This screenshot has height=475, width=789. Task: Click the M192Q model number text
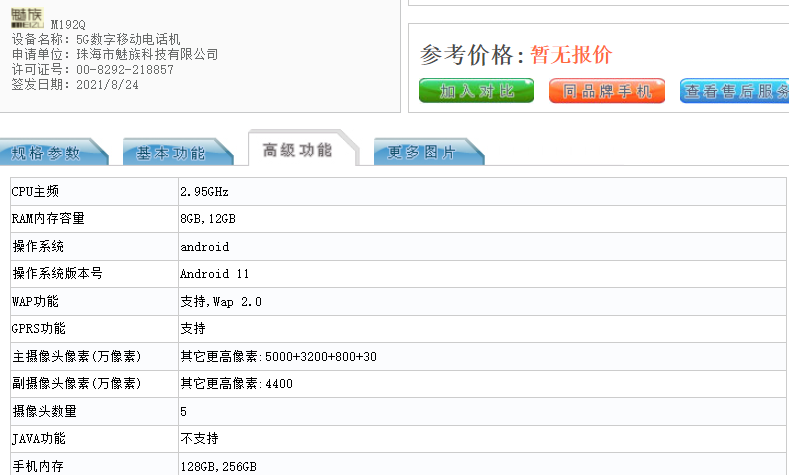pyautogui.click(x=69, y=21)
